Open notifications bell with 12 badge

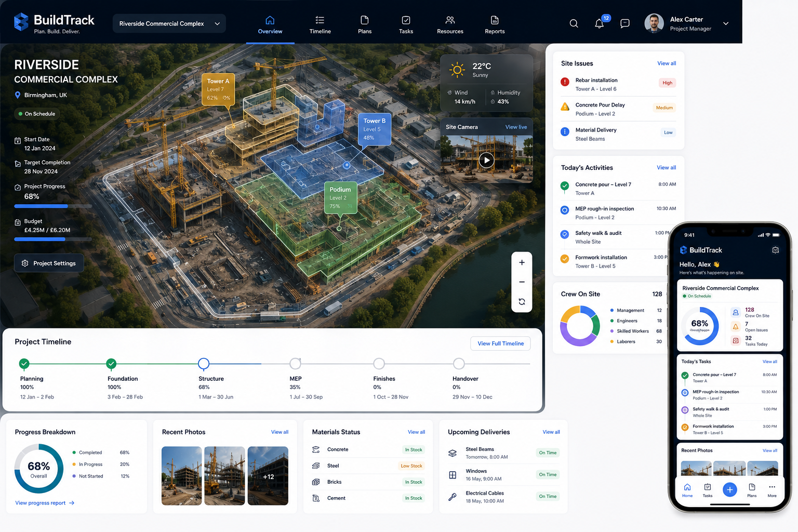coord(600,23)
